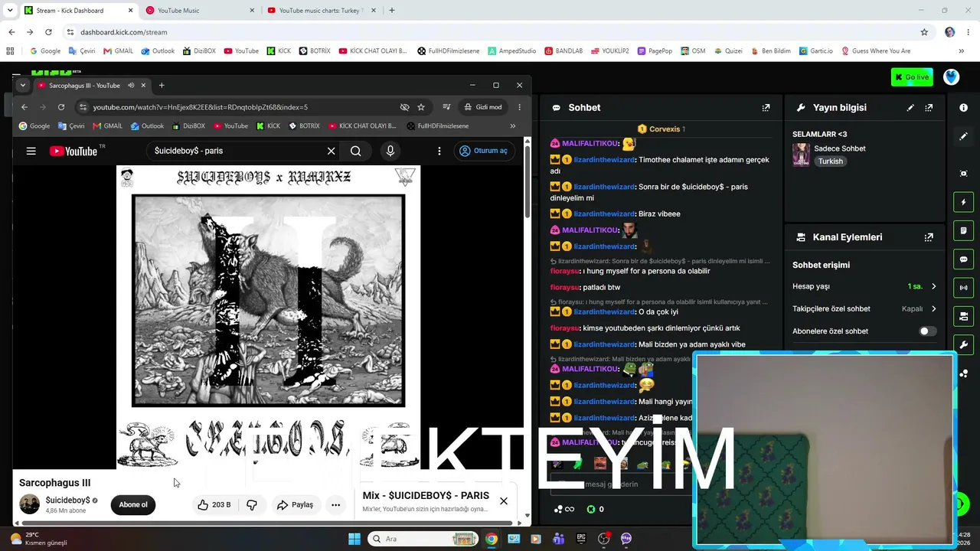
Task: Pop out the Kanal Eylemleri panel
Action: 929,237
